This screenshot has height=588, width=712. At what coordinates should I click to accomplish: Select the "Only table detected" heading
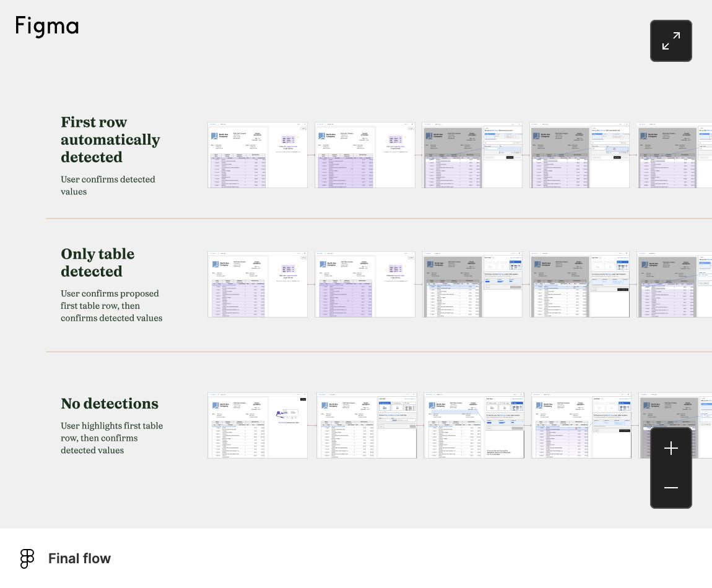97,263
